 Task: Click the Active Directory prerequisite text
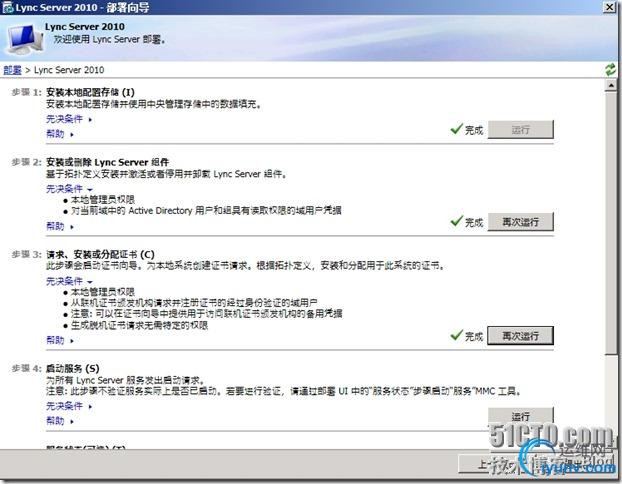click(x=206, y=211)
